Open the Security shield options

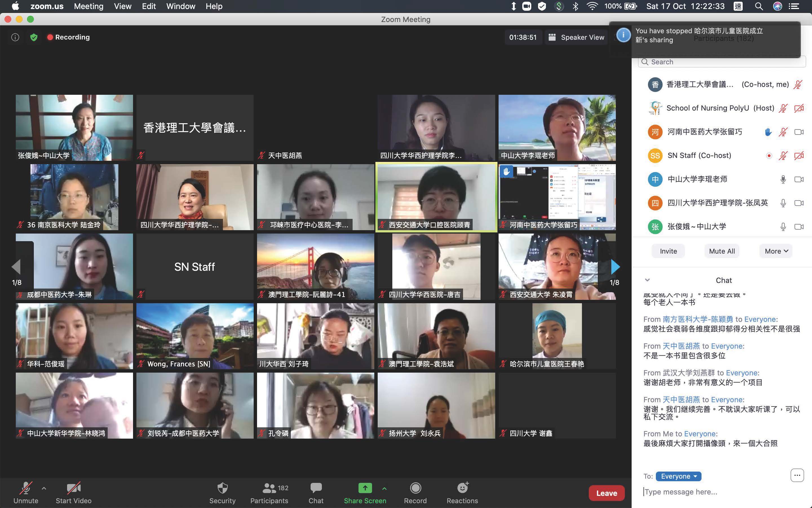222,489
